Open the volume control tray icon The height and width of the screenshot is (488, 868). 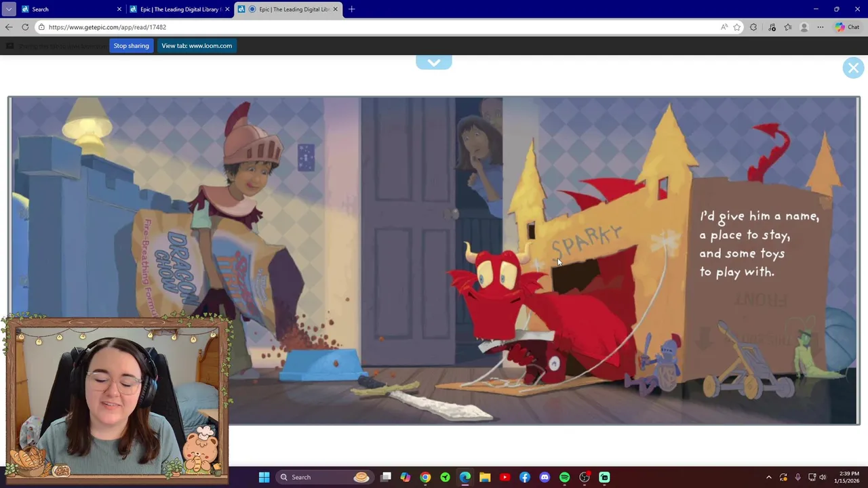tap(823, 477)
